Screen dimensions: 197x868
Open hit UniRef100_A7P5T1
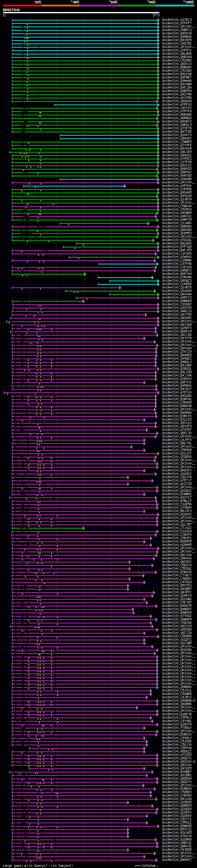[177, 50]
